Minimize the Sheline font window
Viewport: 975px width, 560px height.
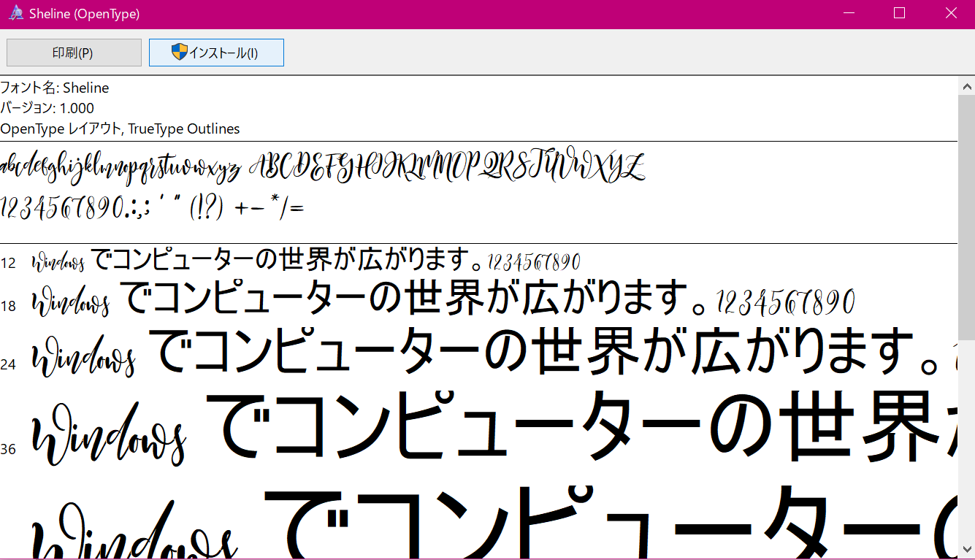(x=849, y=13)
